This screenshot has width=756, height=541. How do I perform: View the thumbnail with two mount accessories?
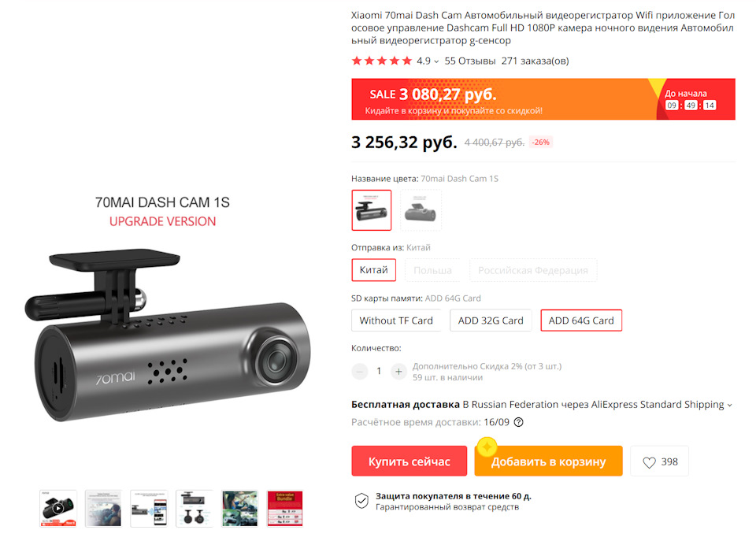(x=195, y=508)
